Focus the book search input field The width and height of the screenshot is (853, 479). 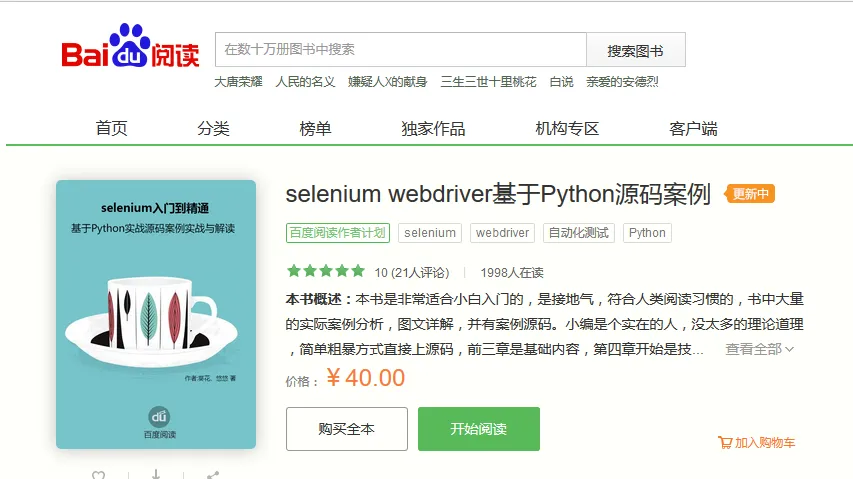[x=401, y=49]
